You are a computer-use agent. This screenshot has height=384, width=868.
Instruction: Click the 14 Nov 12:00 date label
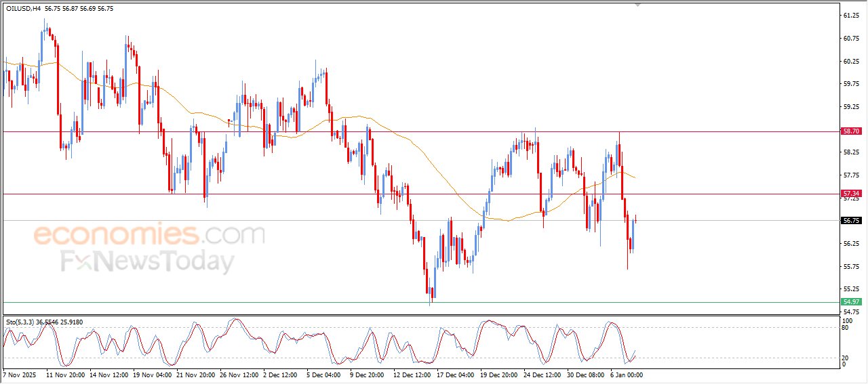(x=108, y=375)
